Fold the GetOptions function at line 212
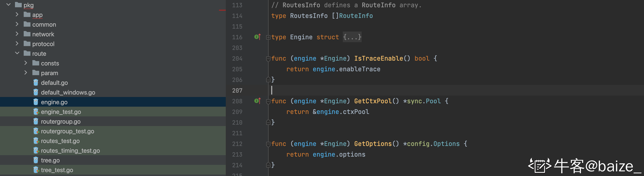 (x=268, y=144)
